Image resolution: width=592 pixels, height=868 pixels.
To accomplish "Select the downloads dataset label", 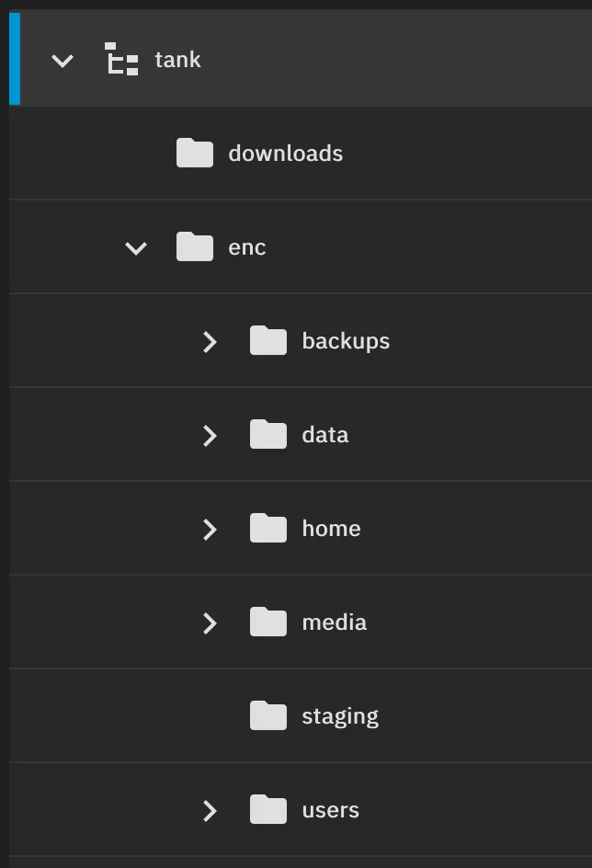I will 285,154.
